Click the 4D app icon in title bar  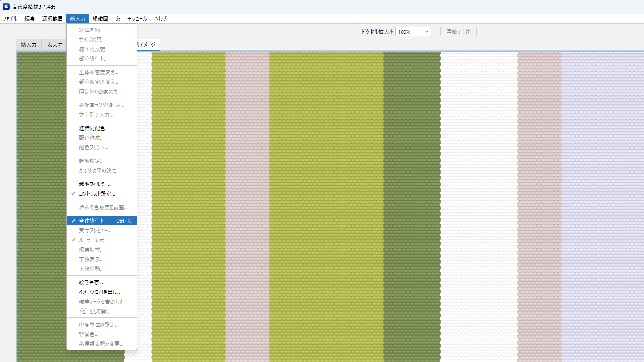coord(6,7)
